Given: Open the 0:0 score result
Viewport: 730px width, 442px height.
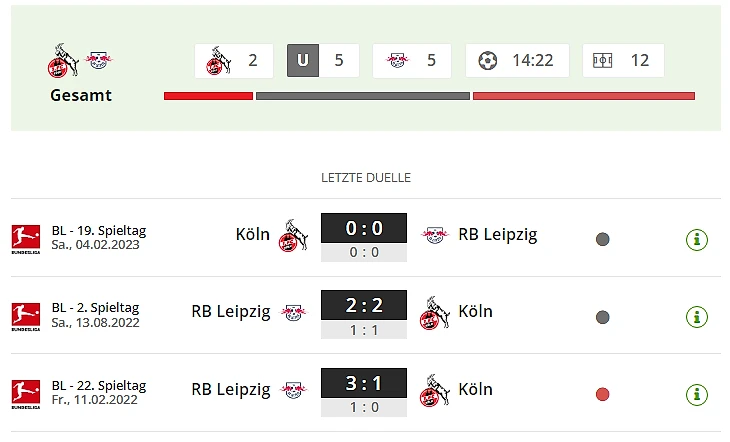Looking at the screenshot, I should 364,229.
